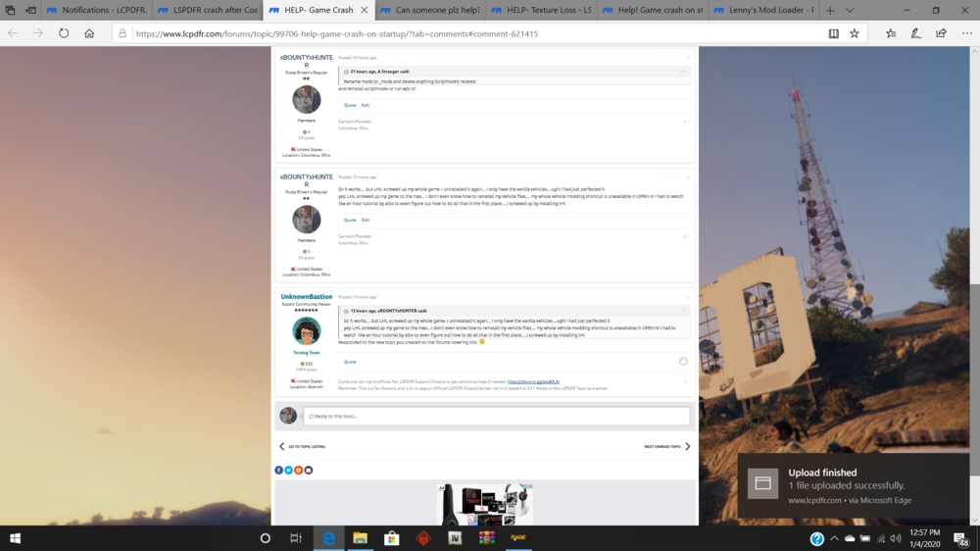
Task: Share the topic on Reddit
Action: point(299,471)
